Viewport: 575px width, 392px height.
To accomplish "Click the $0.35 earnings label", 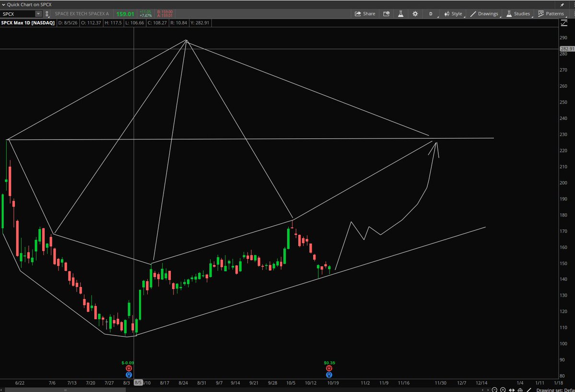I will click(x=329, y=363).
